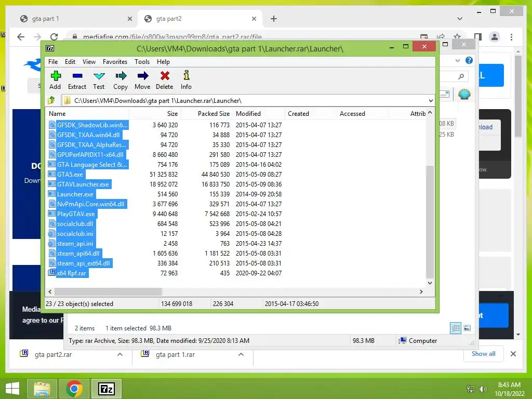The width and height of the screenshot is (532, 399).
Task: Click the Extract toolbar icon
Action: click(x=77, y=76)
